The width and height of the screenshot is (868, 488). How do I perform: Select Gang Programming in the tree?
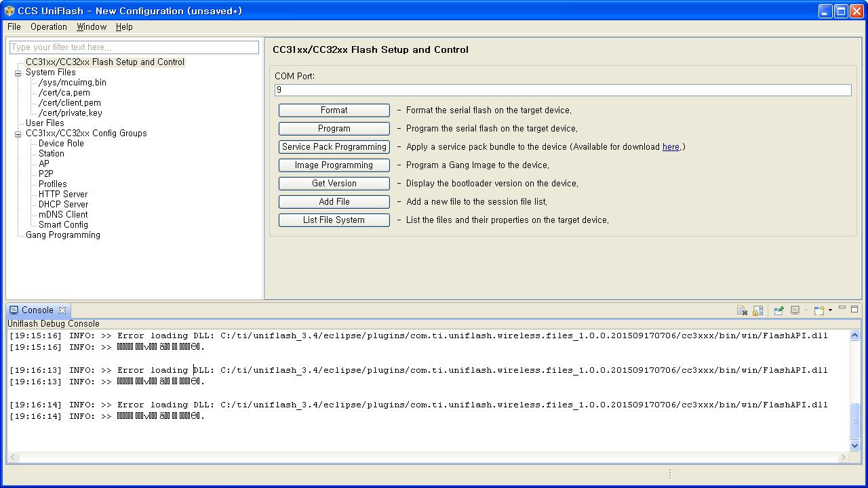63,235
